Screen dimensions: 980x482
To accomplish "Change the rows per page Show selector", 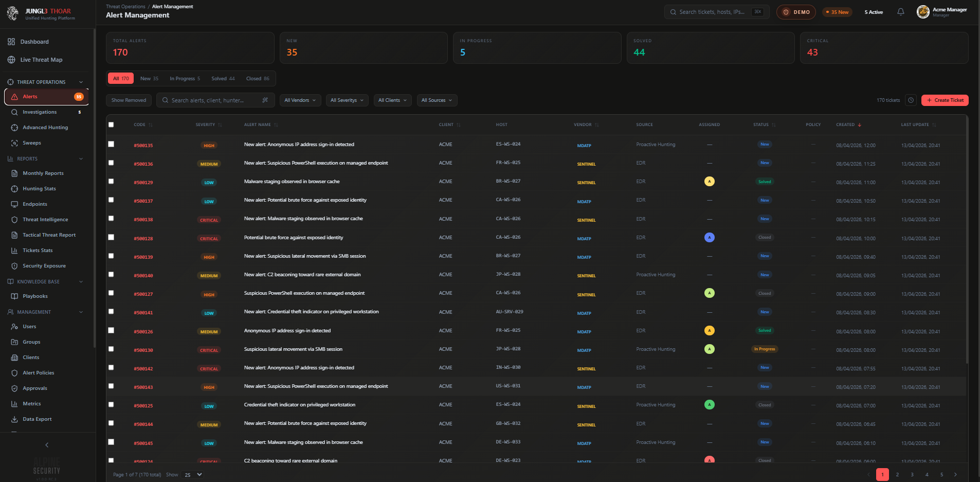I will pyautogui.click(x=193, y=475).
